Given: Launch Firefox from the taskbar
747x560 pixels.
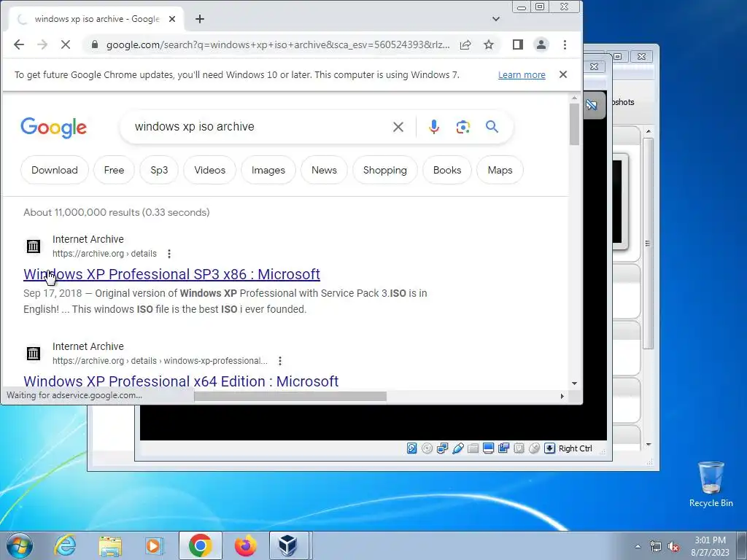Looking at the screenshot, I should pos(245,545).
